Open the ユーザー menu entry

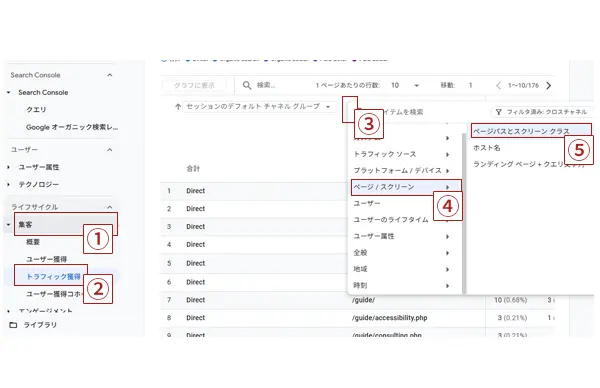pos(367,204)
